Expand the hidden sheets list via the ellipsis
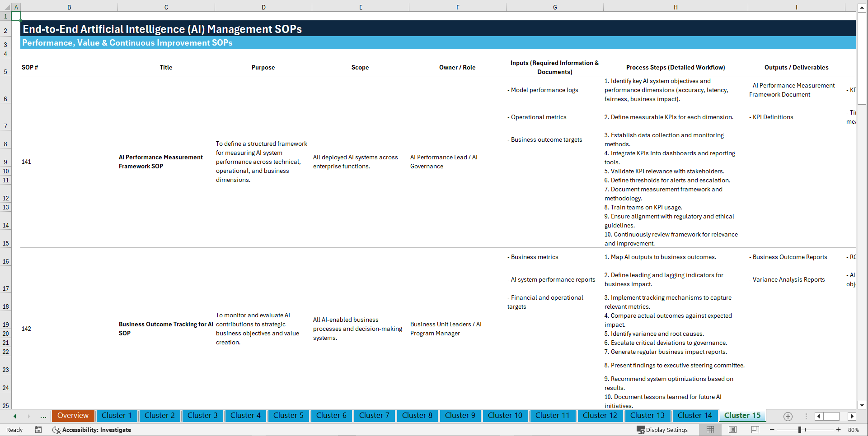Screen dimensions: 868x436 coord(43,416)
